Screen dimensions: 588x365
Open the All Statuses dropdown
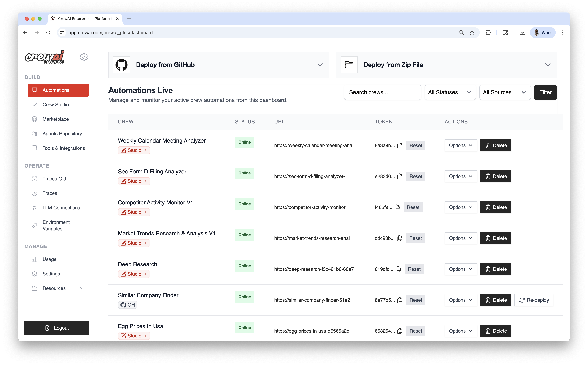coord(450,92)
